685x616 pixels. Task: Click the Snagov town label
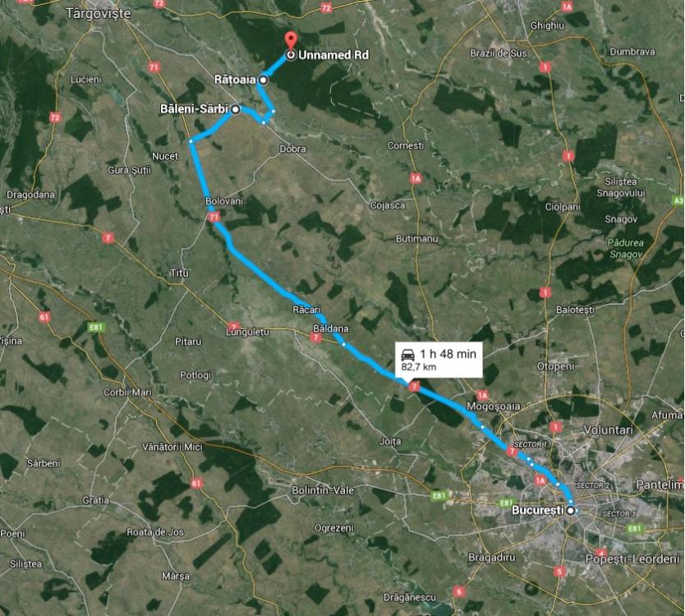pos(621,218)
